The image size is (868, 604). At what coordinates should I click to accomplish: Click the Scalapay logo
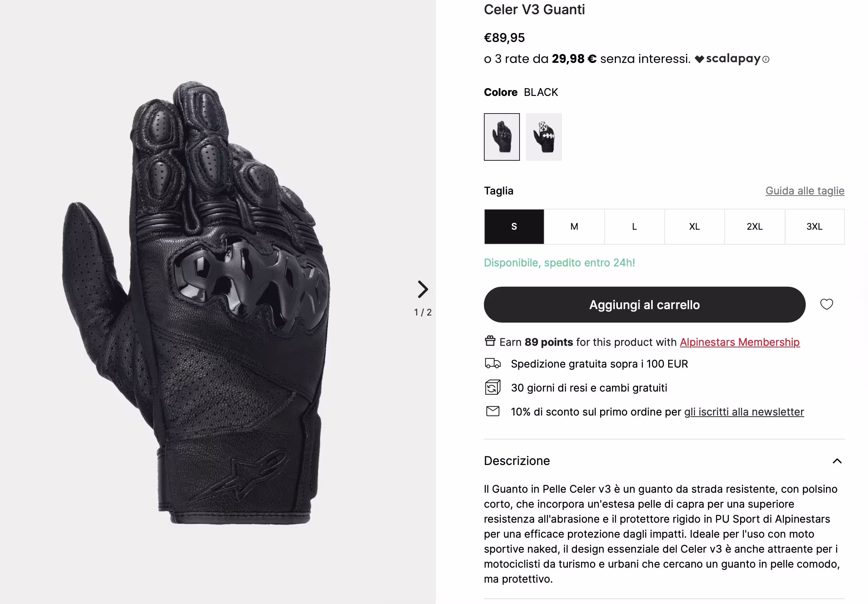(727, 58)
